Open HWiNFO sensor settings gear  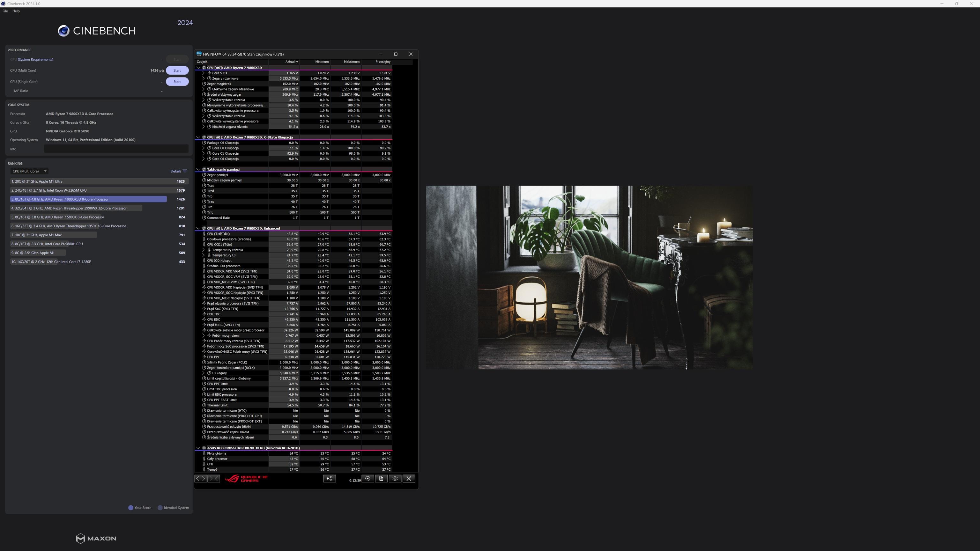(395, 479)
